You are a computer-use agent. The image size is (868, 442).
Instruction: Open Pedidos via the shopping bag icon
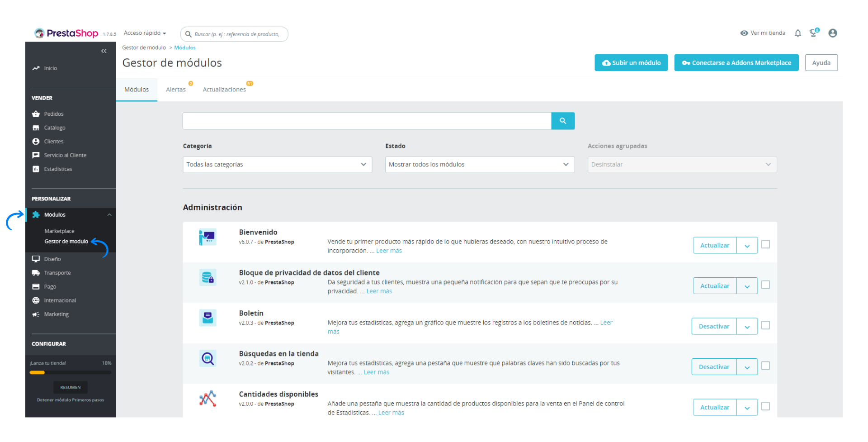36,114
